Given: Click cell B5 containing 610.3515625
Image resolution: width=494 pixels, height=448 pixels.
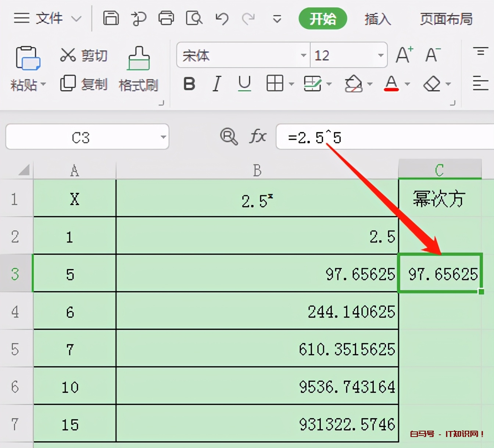Looking at the screenshot, I should click(257, 349).
